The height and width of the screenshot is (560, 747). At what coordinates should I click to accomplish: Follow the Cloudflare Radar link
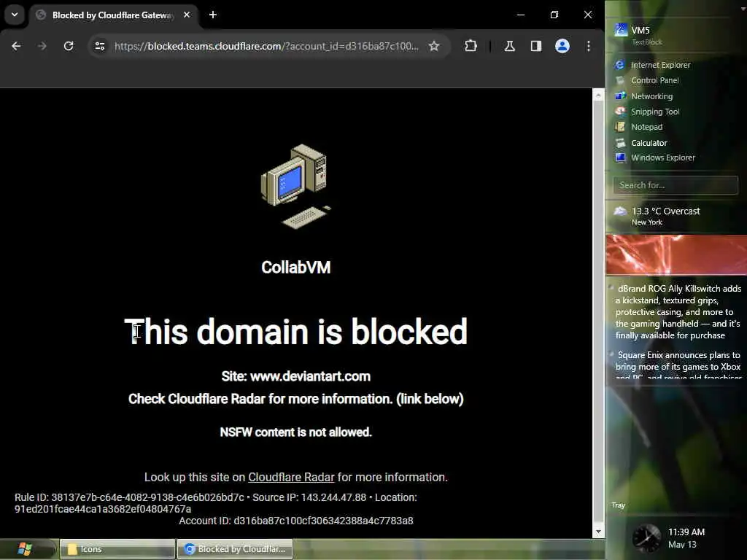pyautogui.click(x=291, y=477)
